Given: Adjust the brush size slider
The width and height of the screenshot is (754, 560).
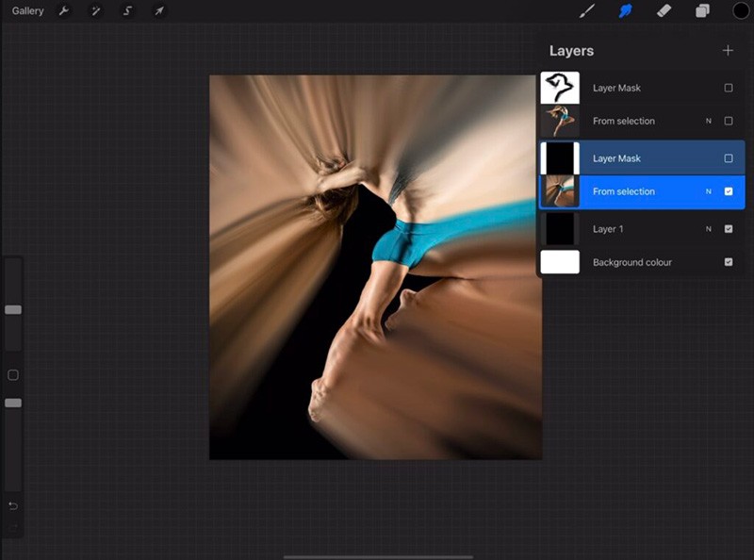Looking at the screenshot, I should tap(13, 310).
